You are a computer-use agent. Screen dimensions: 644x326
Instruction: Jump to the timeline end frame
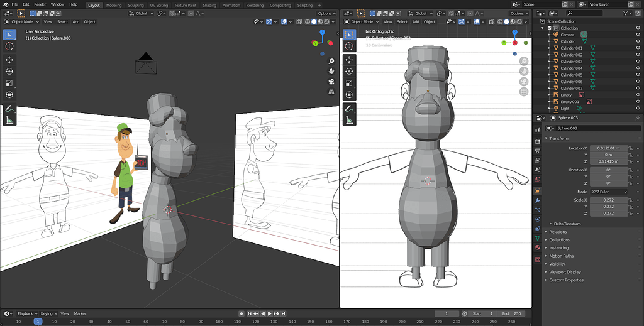click(284, 313)
